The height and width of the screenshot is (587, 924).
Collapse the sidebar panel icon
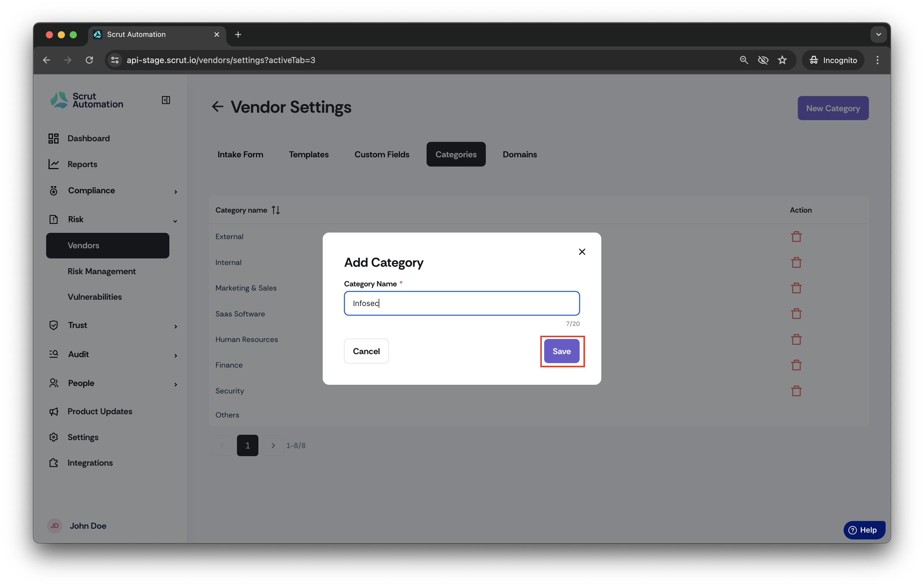coord(166,100)
